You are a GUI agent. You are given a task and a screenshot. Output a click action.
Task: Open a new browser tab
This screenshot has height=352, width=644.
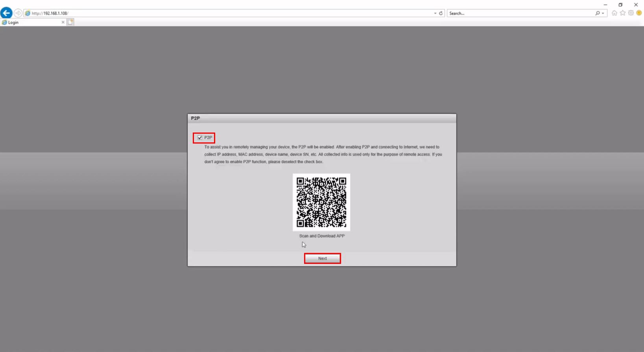point(70,22)
